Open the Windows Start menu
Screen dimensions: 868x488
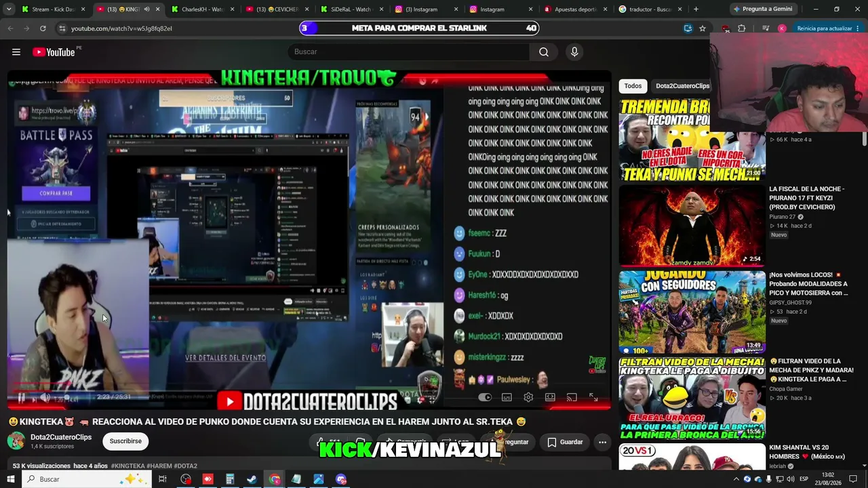[x=11, y=479]
